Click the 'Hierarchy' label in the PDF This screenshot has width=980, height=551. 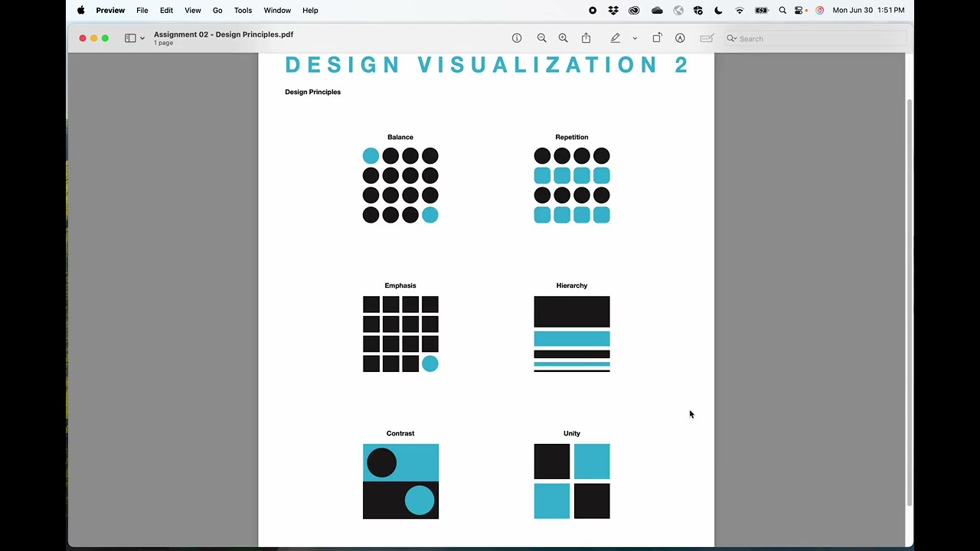pos(572,285)
